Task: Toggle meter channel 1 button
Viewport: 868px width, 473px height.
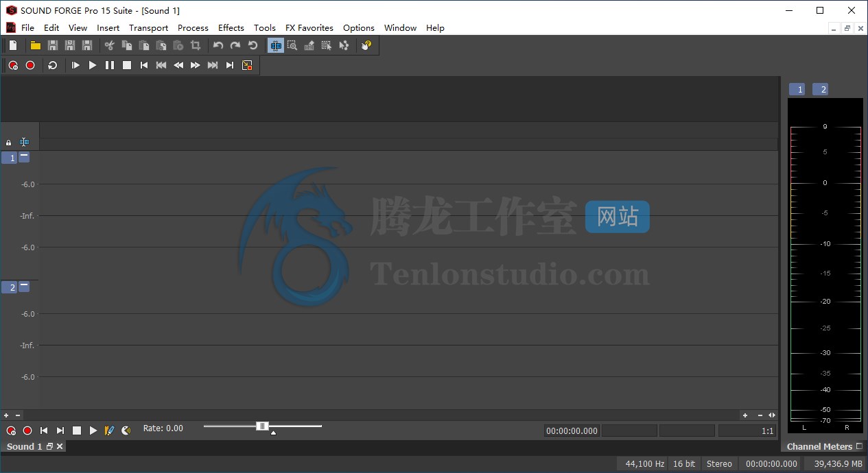Action: pyautogui.click(x=797, y=89)
